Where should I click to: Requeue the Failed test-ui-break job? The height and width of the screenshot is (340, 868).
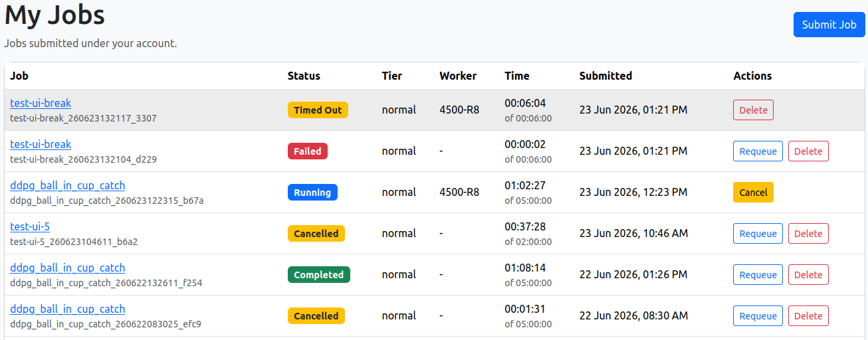click(x=758, y=151)
